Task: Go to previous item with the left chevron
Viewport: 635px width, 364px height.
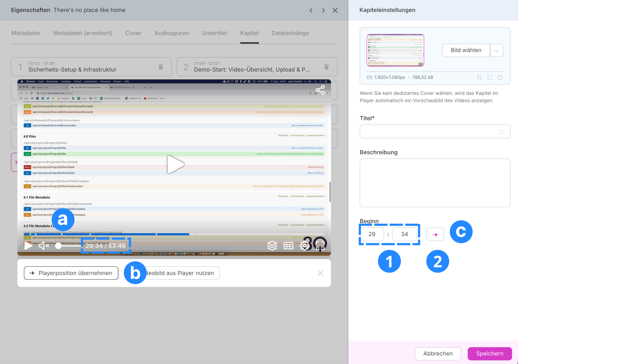Action: click(311, 10)
